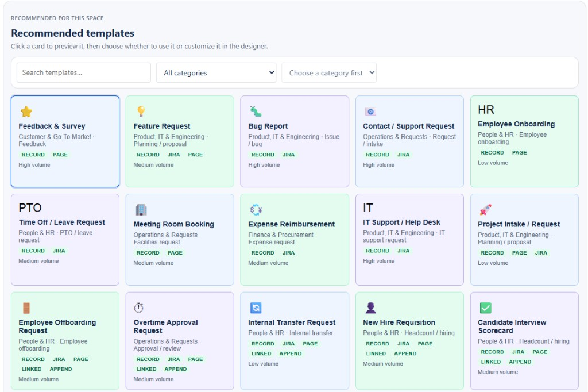This screenshot has width=588, height=392.
Task: Click the lightbulb icon on Feature Request
Action: (x=141, y=112)
